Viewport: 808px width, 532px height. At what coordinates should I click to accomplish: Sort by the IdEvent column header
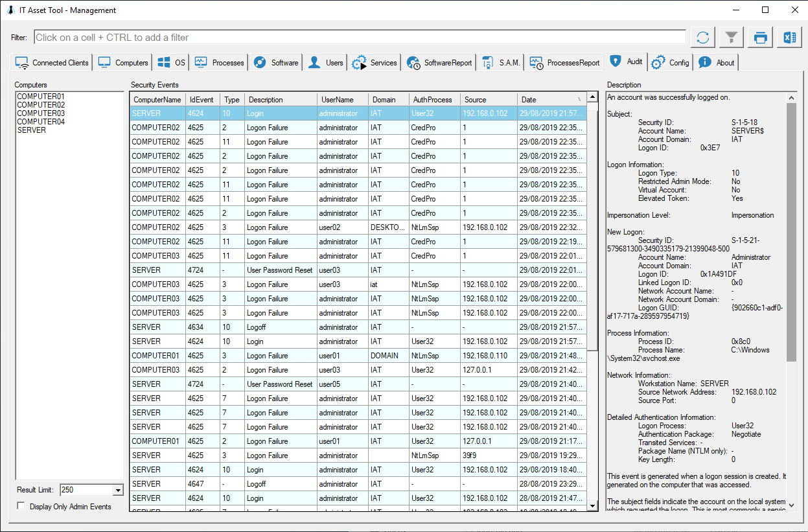[202, 100]
